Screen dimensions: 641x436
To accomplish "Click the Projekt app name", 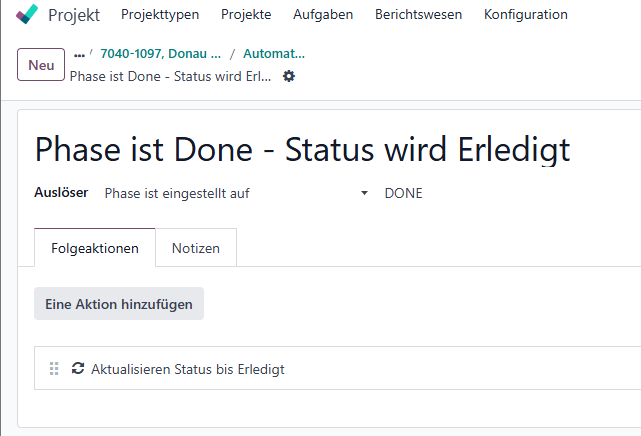I will tap(74, 15).
